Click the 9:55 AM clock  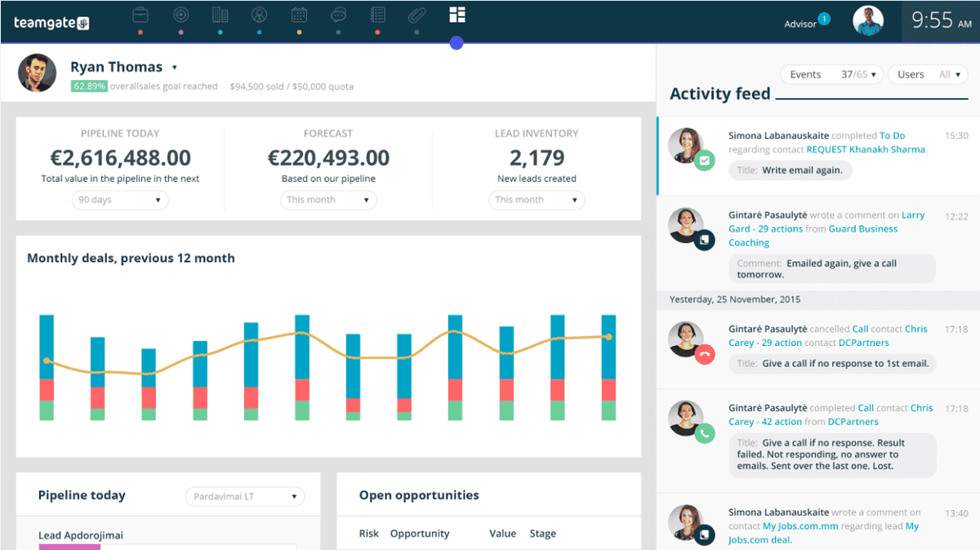tap(941, 21)
